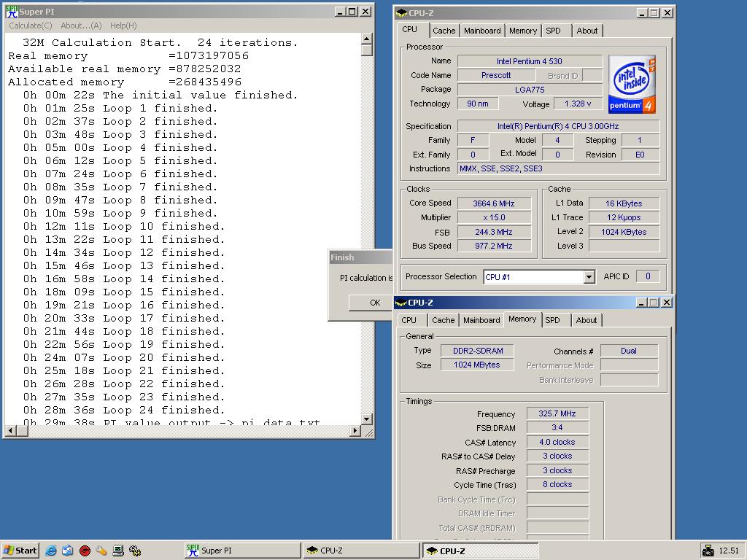Activate the first CPU-Z taskbar button

coord(360,551)
